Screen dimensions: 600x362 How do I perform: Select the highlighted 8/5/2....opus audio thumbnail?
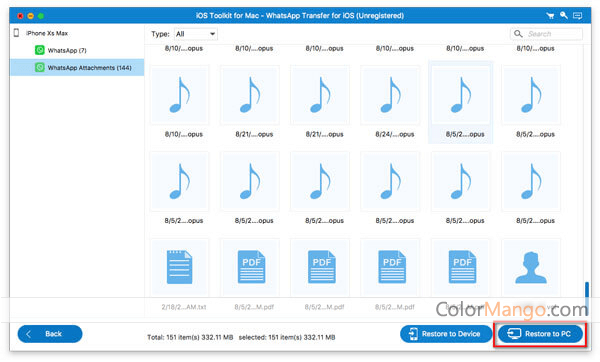pos(461,95)
